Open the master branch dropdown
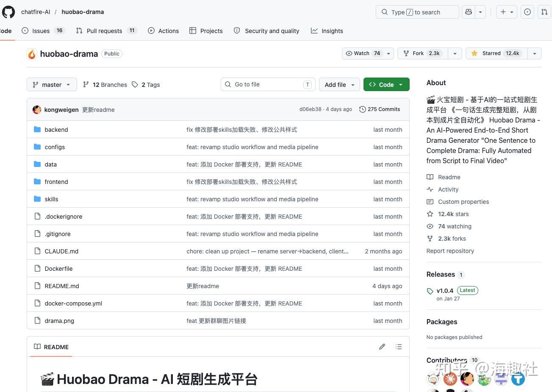Screen dimensions: 552x392 tap(52, 85)
